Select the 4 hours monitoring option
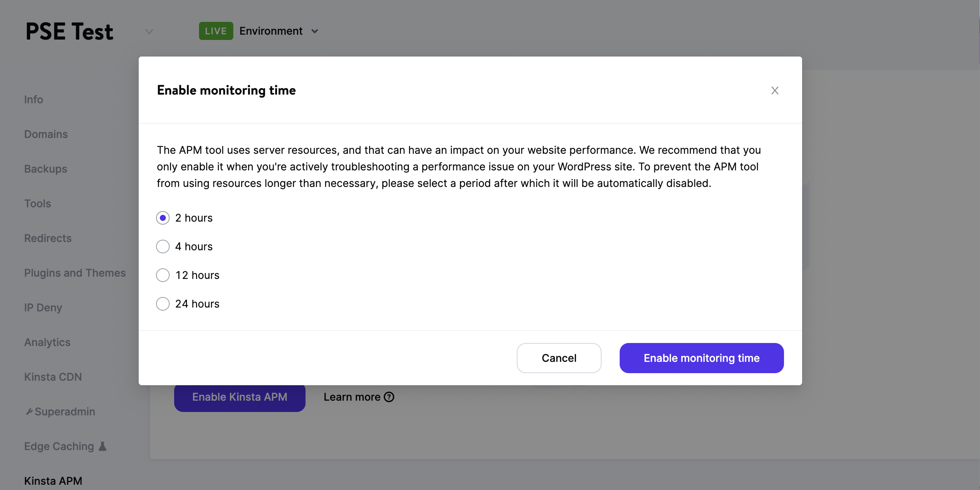 pyautogui.click(x=162, y=246)
